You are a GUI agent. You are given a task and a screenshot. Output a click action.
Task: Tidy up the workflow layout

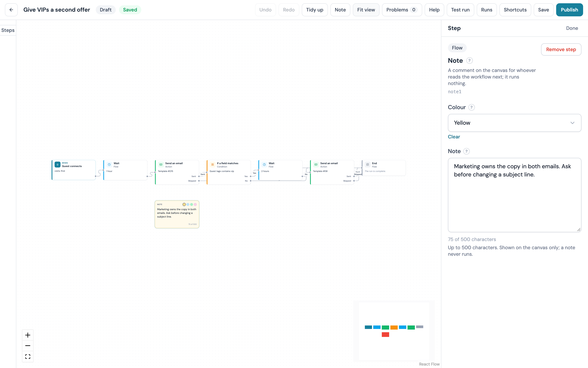tap(315, 10)
